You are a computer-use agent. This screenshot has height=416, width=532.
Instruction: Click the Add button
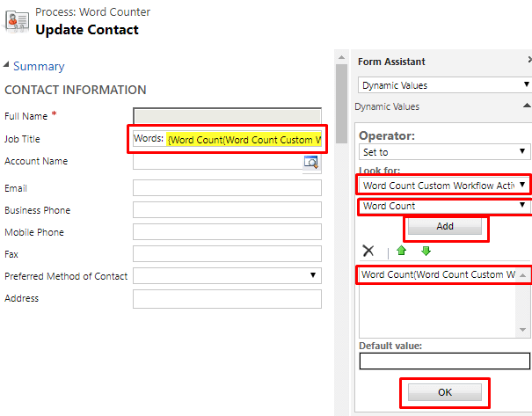(x=445, y=226)
